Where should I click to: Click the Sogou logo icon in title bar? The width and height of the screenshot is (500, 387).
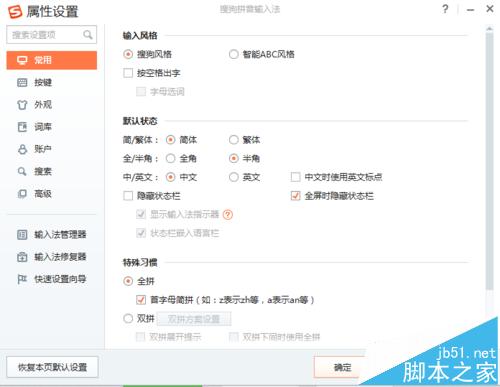point(15,12)
